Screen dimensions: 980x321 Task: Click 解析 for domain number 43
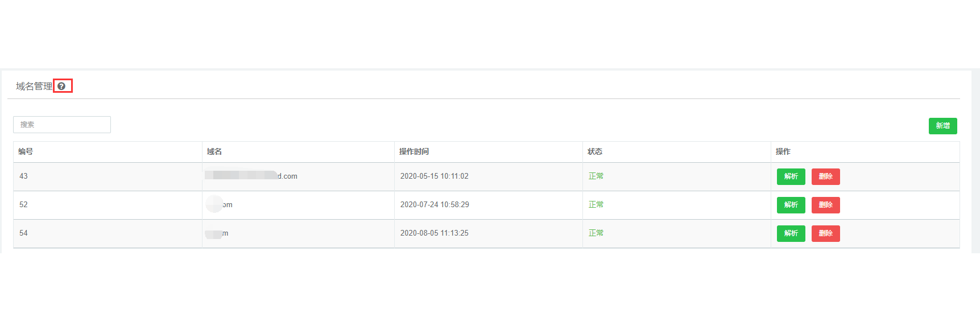(x=791, y=176)
